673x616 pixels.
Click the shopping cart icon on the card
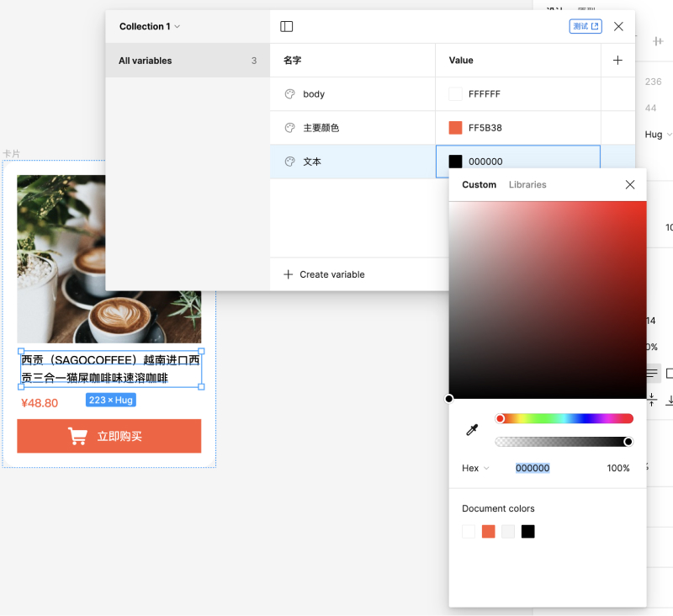(x=77, y=436)
